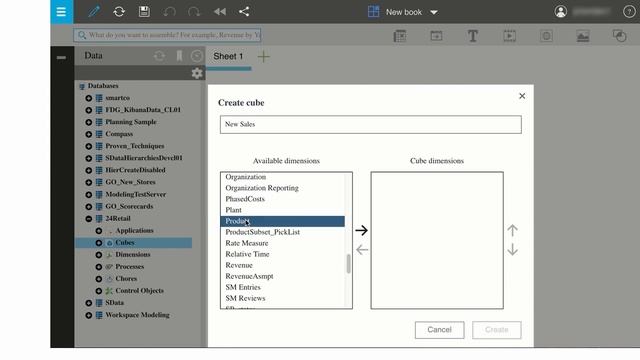Select 'Organization' in available dimensions
The image size is (640, 360).
pos(246,177)
